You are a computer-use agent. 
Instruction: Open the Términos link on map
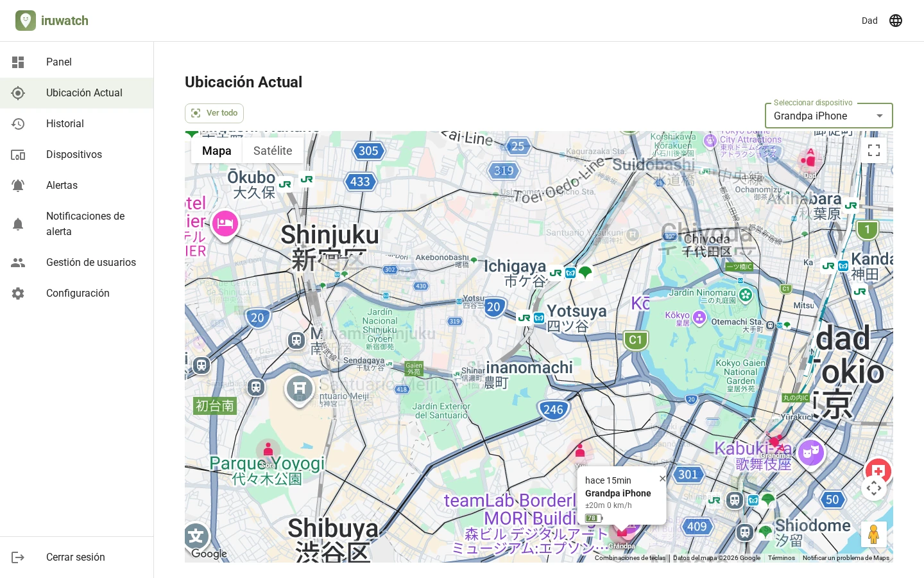click(x=782, y=558)
